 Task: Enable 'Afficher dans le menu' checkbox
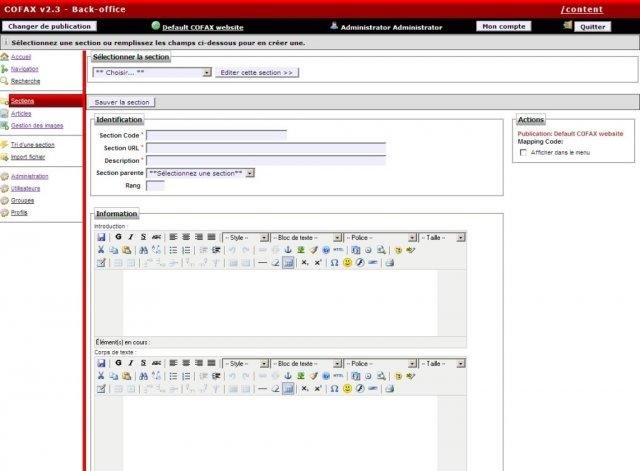pyautogui.click(x=523, y=152)
